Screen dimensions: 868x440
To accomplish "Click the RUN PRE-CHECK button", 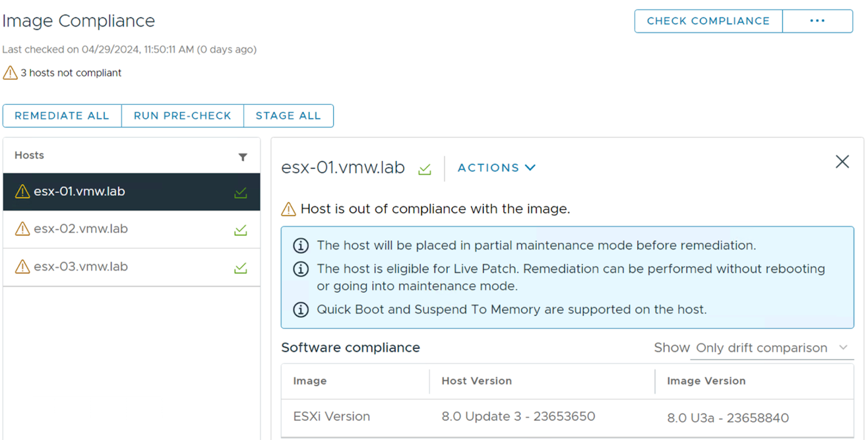I will click(x=183, y=116).
